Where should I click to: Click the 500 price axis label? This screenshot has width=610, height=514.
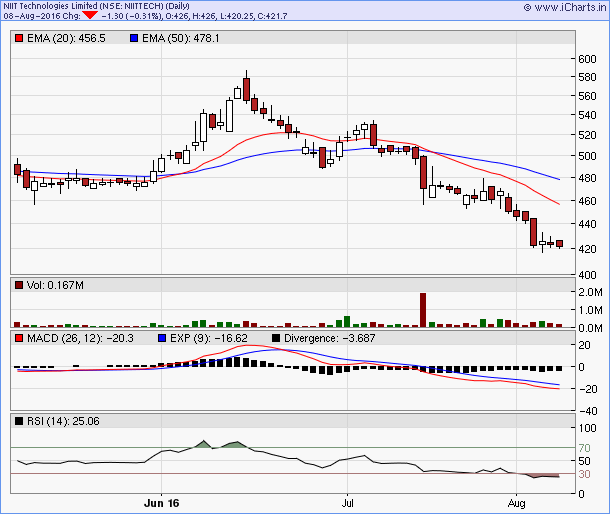coord(587,156)
